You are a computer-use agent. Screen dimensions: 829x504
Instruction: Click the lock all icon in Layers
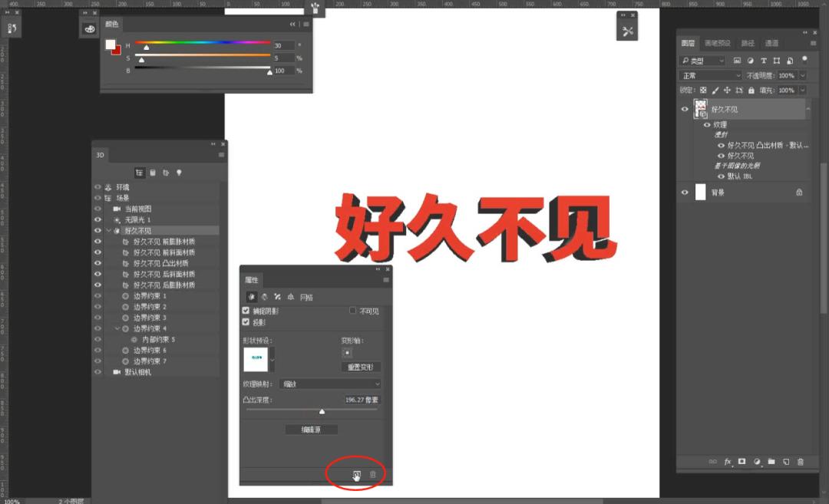pyautogui.click(x=751, y=91)
